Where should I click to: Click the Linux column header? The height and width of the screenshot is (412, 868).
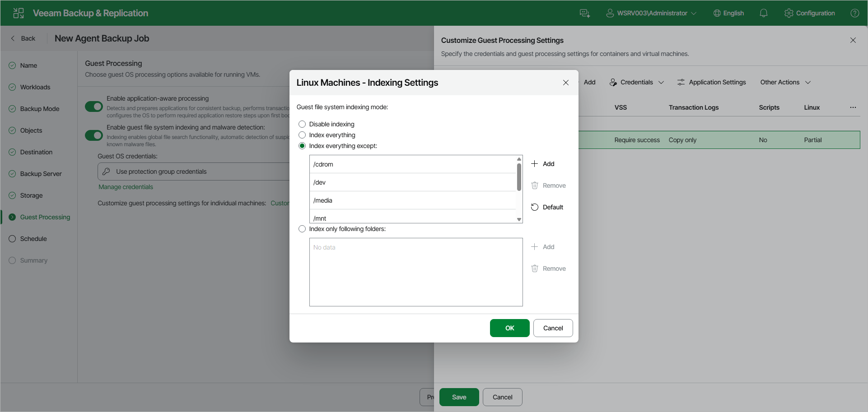[x=812, y=107]
